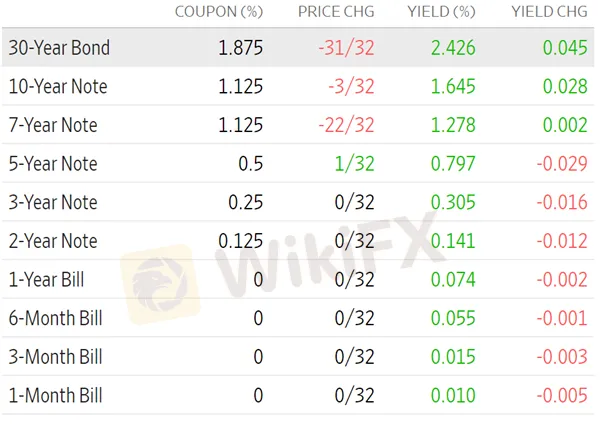Viewport: 602px width, 425px height.
Task: Click the COUPON (%) column header
Action: click(x=218, y=12)
